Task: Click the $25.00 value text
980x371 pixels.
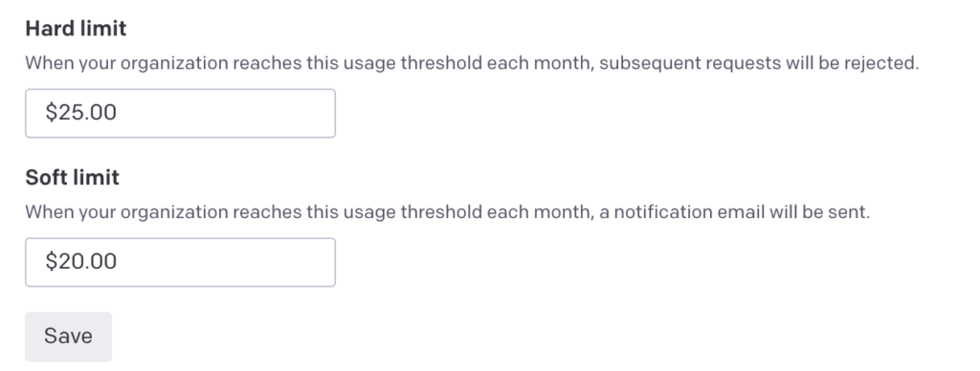Action: [x=80, y=113]
